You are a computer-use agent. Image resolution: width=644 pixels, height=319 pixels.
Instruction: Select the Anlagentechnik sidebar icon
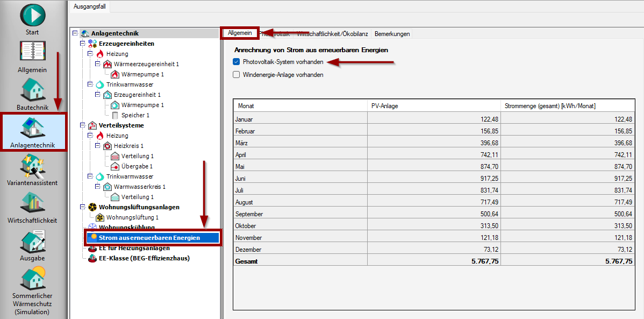coord(32,129)
